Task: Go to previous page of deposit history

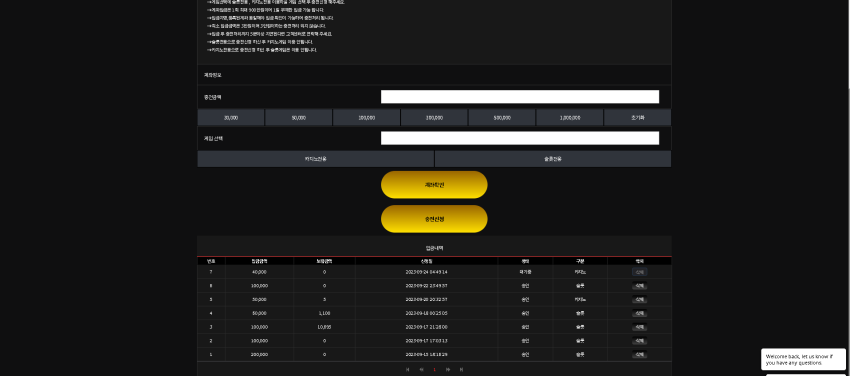Action: click(x=421, y=369)
